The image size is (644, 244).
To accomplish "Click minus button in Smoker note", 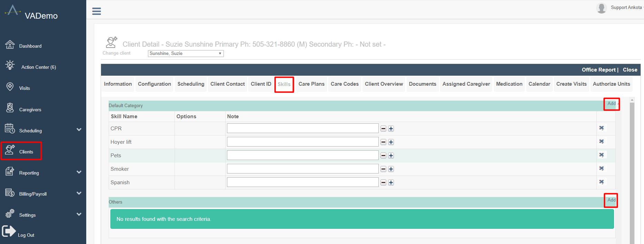I will pyautogui.click(x=383, y=169).
